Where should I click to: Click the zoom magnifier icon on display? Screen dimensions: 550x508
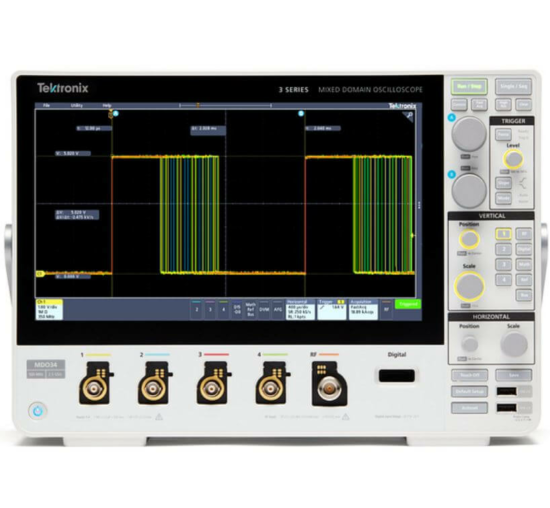pos(409,115)
